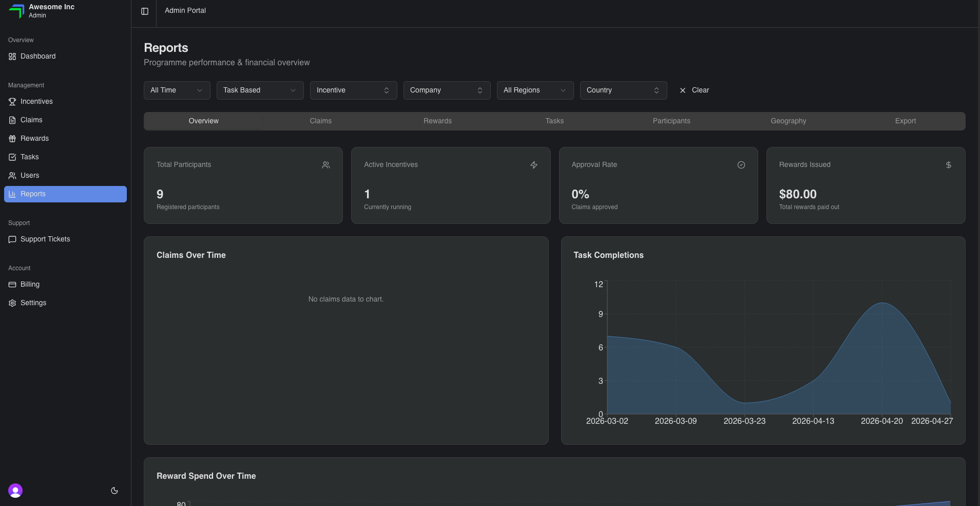Switch to the Claims tab

[321, 121]
